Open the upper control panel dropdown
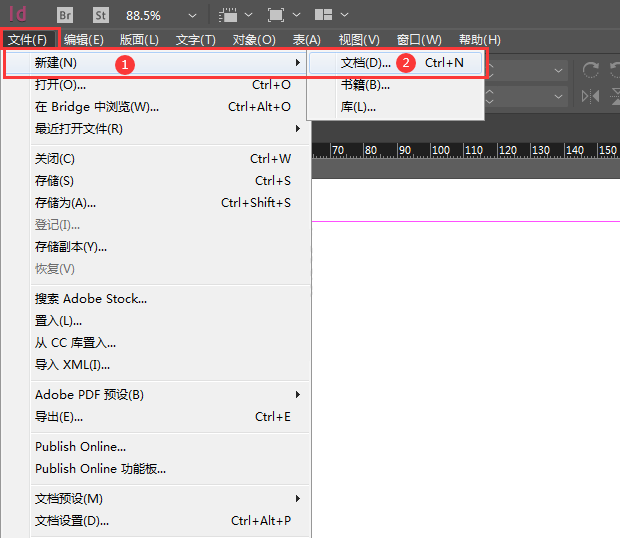620x538 pixels. tap(558, 71)
